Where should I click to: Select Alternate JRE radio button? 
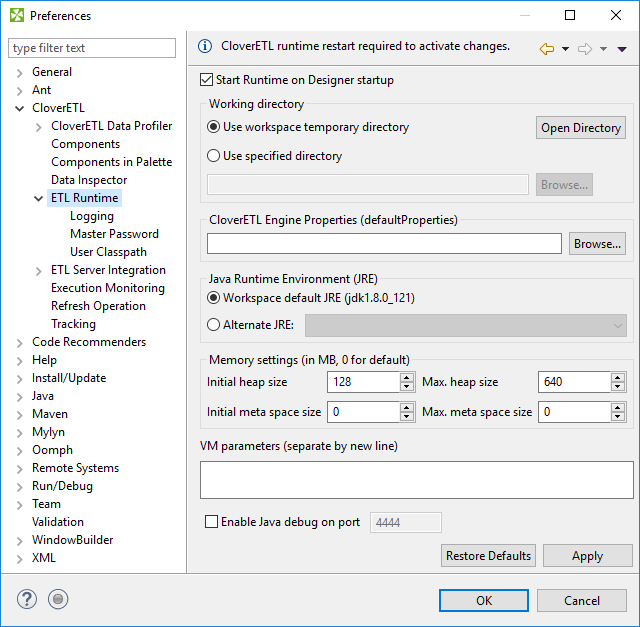(x=213, y=325)
